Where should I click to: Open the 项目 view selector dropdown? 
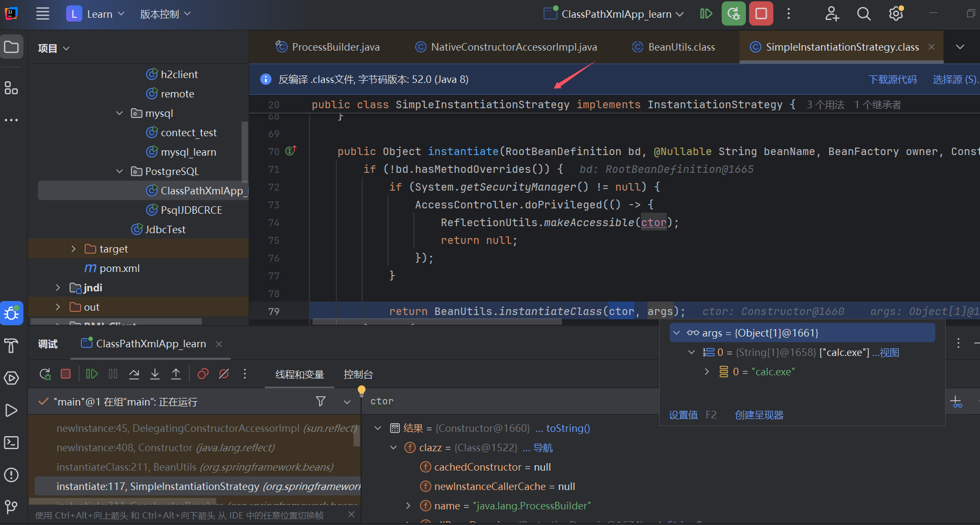coord(54,48)
